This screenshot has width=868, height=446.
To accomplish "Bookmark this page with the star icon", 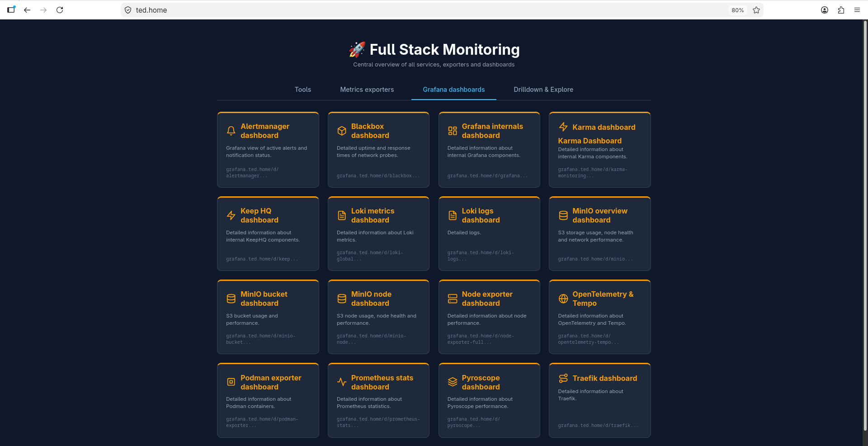I will click(x=756, y=10).
